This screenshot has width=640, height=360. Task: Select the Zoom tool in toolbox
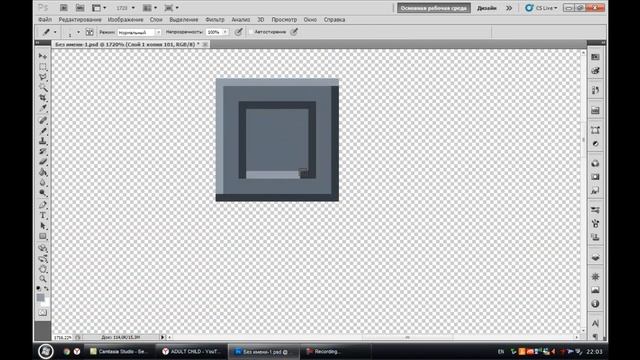(x=42, y=279)
